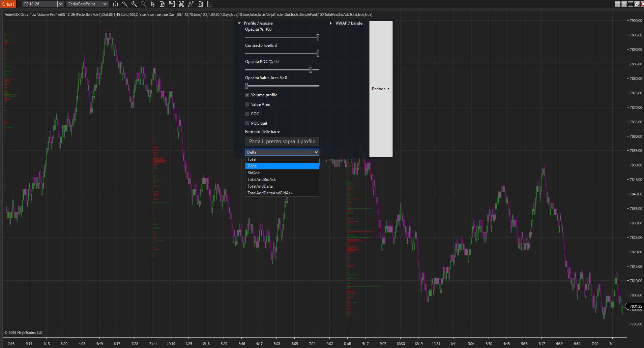Click Porta il prezzo sopra il profilo button

(282, 141)
